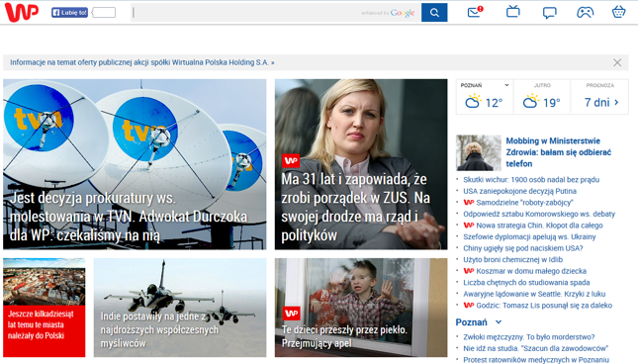Screen dimensions: 638x364
Task: Open the WP logo homepage link
Action: [22, 12]
